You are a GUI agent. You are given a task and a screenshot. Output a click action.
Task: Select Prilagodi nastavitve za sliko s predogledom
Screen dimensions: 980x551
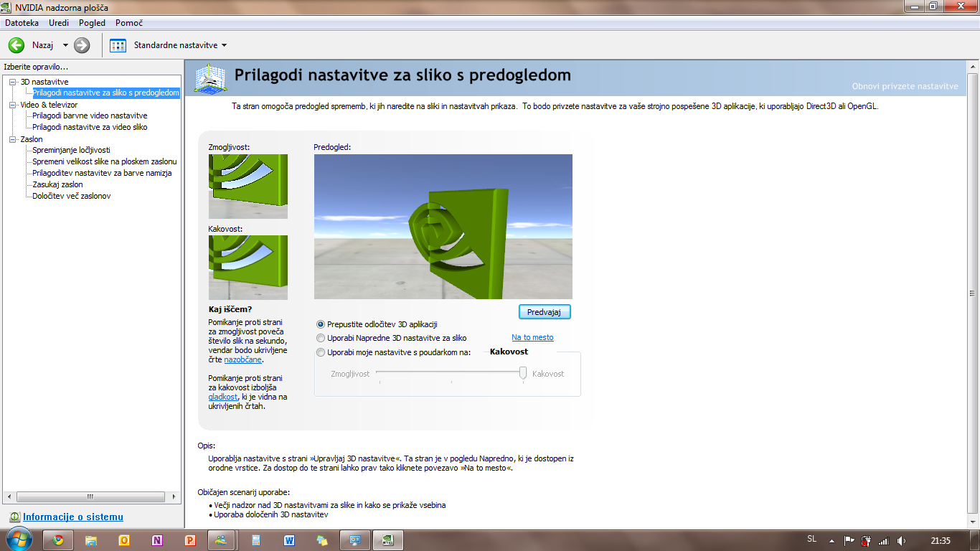[x=105, y=93]
